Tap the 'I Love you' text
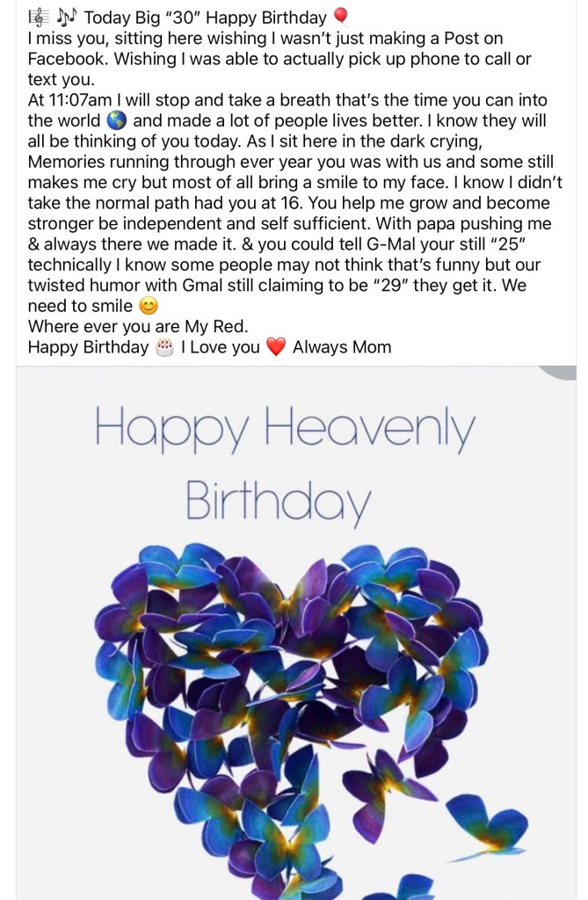This screenshot has height=900, width=588. [x=221, y=347]
